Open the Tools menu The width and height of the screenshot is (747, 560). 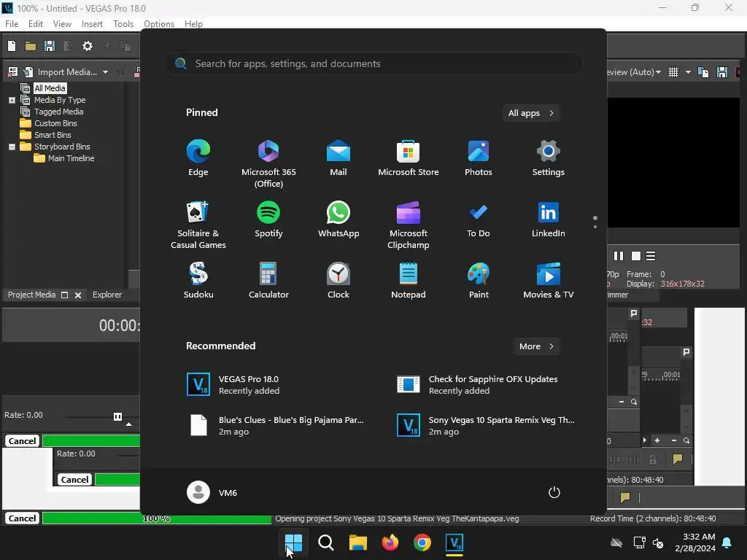[x=123, y=24]
